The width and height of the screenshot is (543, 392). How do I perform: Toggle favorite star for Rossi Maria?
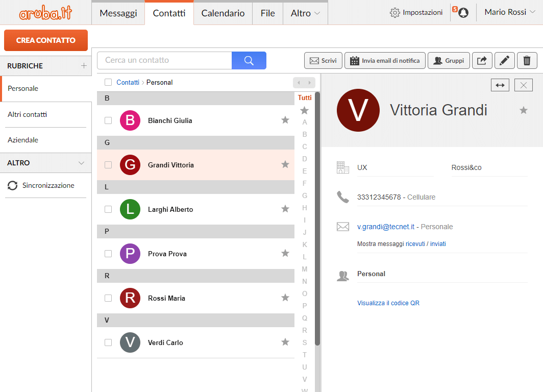coord(285,298)
